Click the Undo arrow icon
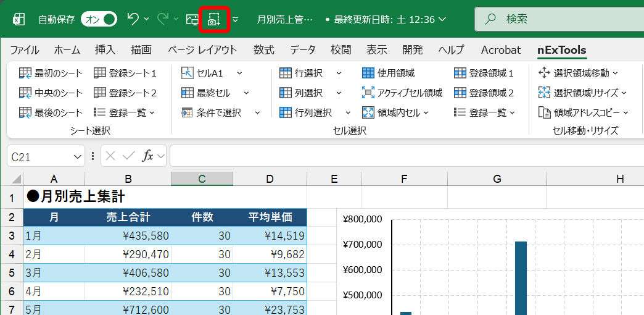Screen dimensions: 644x315 133,19
